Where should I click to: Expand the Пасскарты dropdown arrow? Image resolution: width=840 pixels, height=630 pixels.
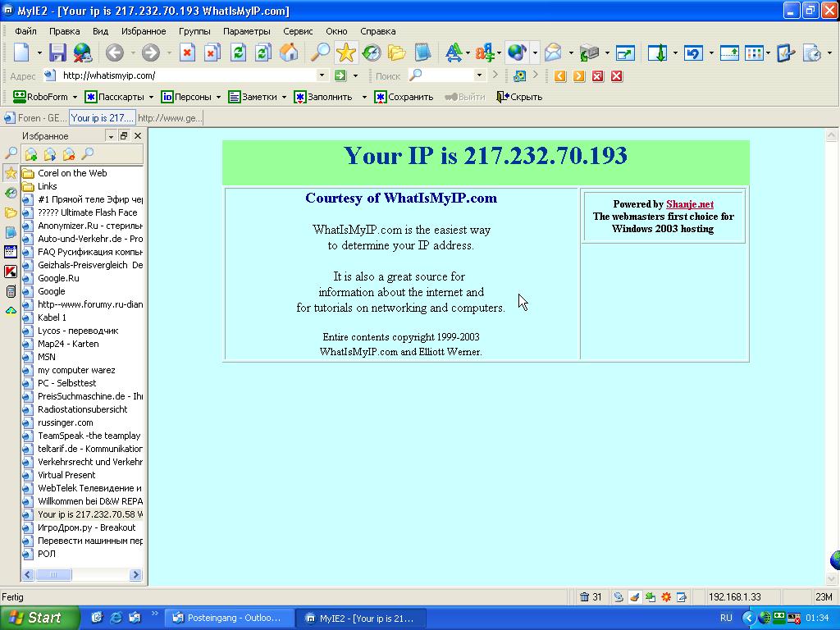(x=151, y=97)
